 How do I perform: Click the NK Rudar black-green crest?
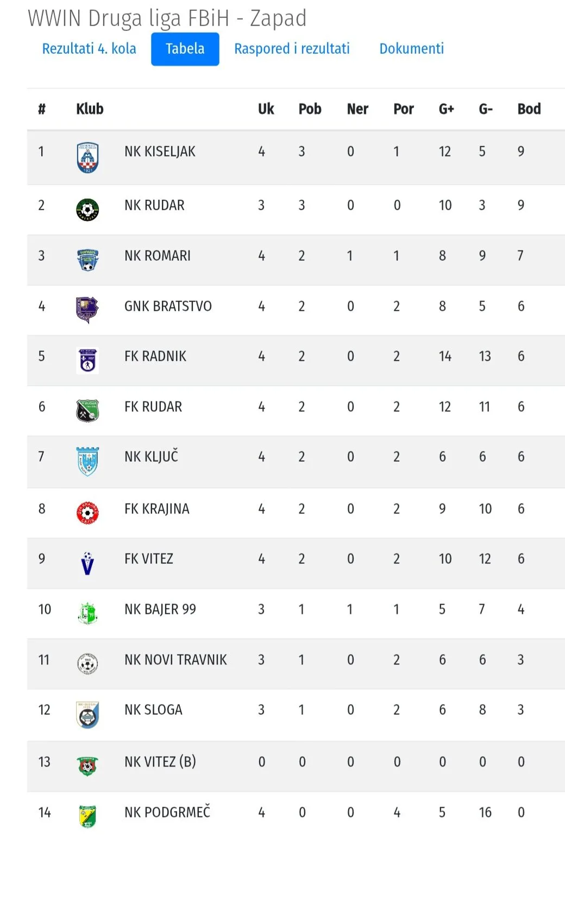(x=87, y=210)
